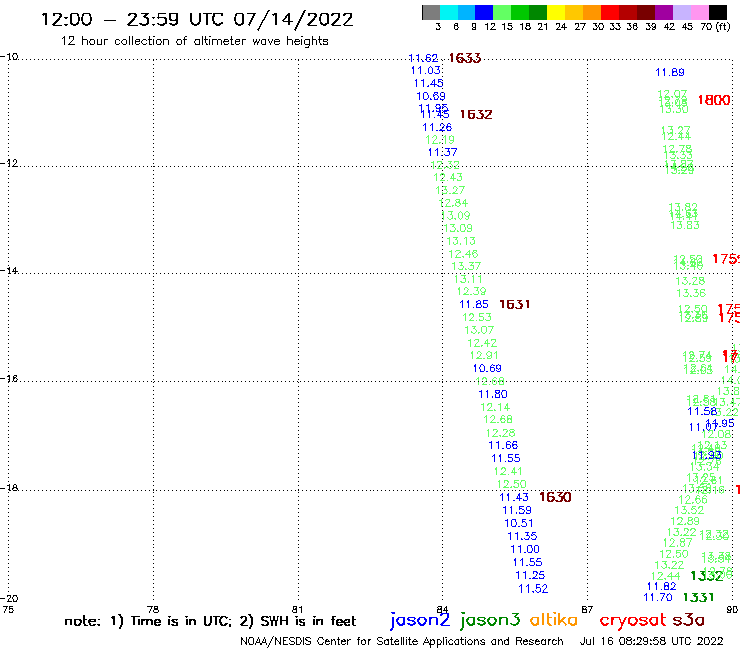Click the 12.14 wave height value

[x=495, y=407]
